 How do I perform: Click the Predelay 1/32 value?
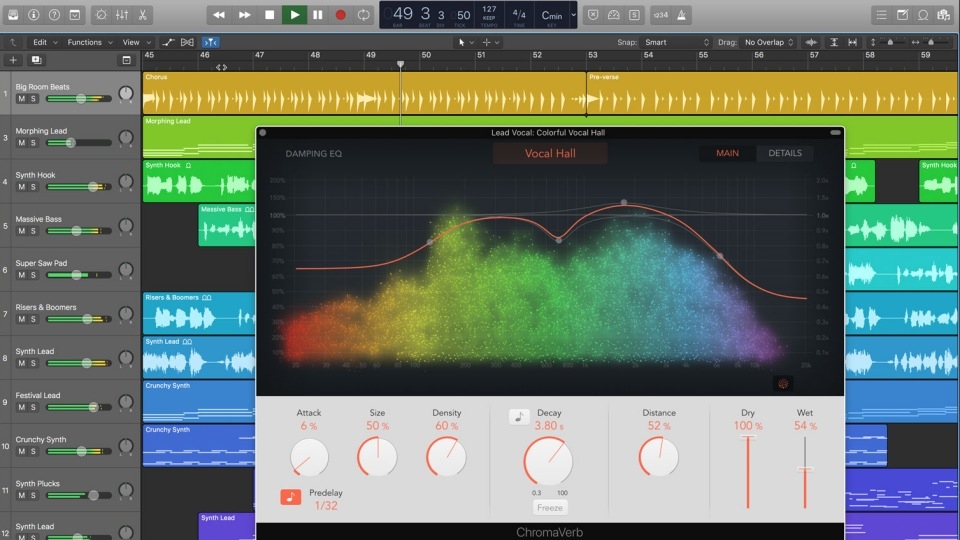coord(326,506)
